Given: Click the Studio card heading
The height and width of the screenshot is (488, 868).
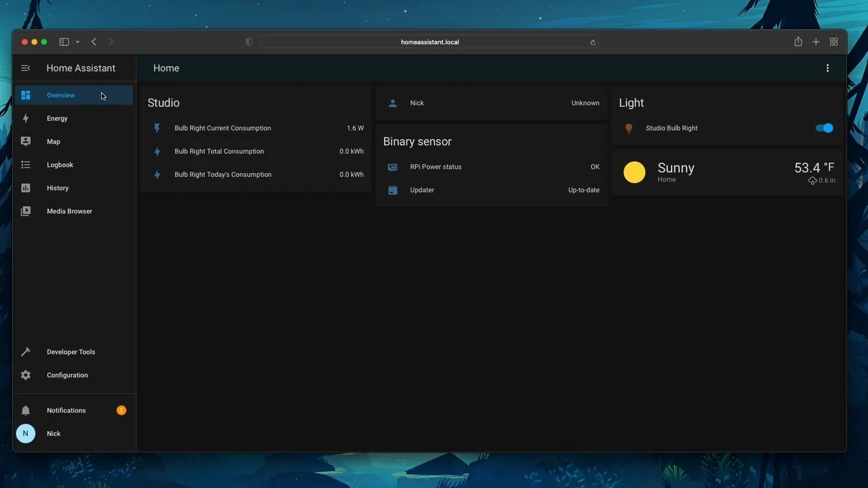Looking at the screenshot, I should pyautogui.click(x=163, y=103).
